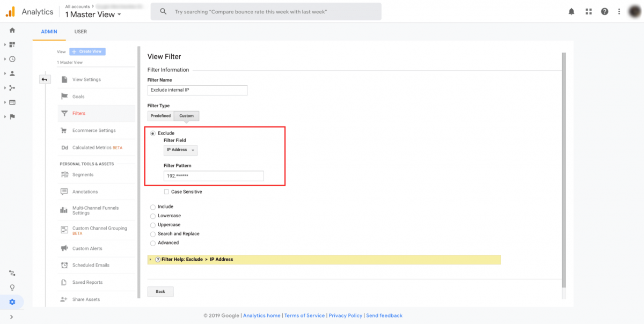Open the Google apps grid icon
The image size is (644, 324).
[588, 11]
